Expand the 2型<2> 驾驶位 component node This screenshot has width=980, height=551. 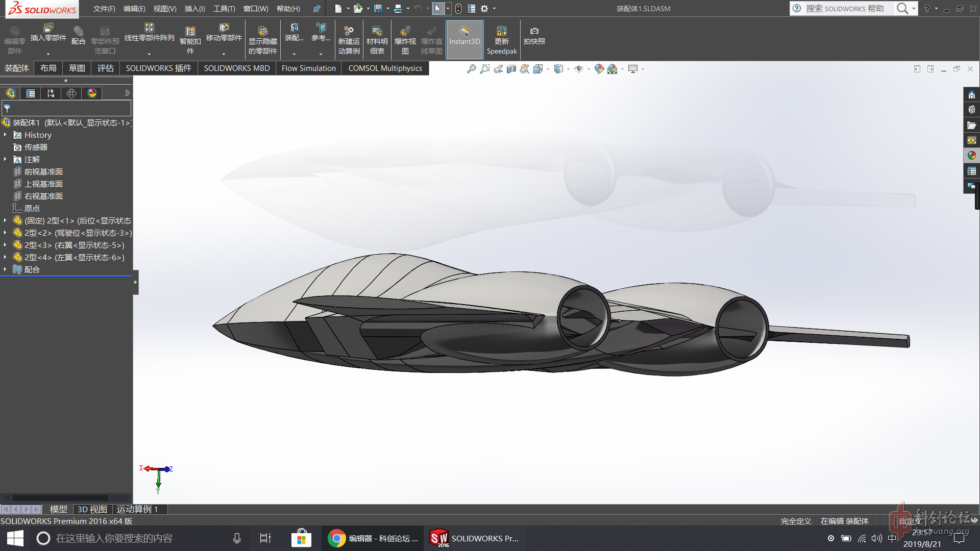(x=5, y=233)
